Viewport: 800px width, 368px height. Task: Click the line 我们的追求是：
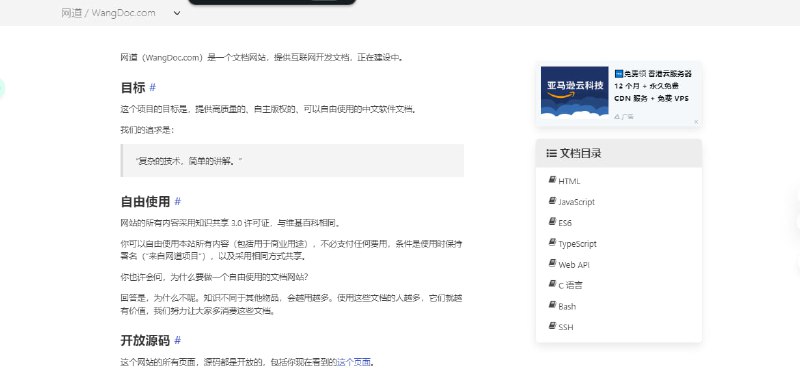(147, 130)
